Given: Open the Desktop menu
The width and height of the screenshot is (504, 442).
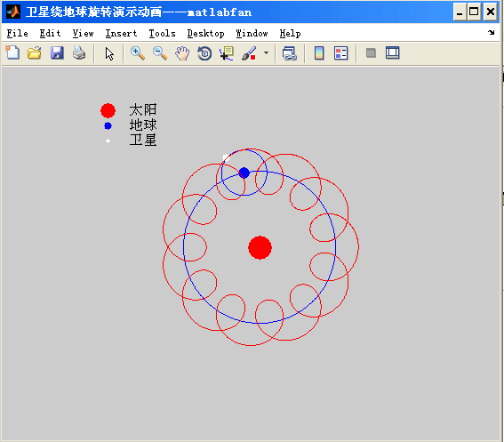Looking at the screenshot, I should (x=205, y=33).
